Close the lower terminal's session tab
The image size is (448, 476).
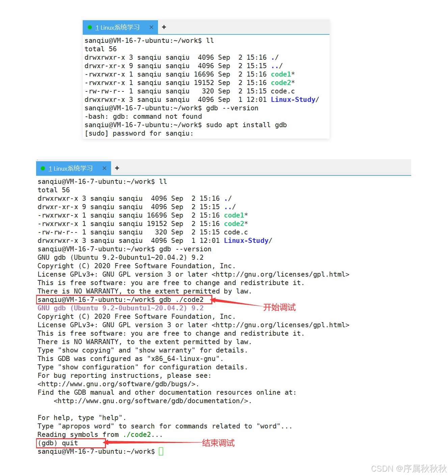tap(104, 168)
